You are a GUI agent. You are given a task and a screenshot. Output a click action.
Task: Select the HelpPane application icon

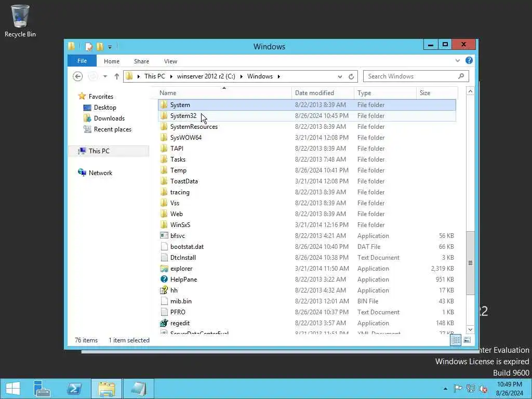[164, 279]
